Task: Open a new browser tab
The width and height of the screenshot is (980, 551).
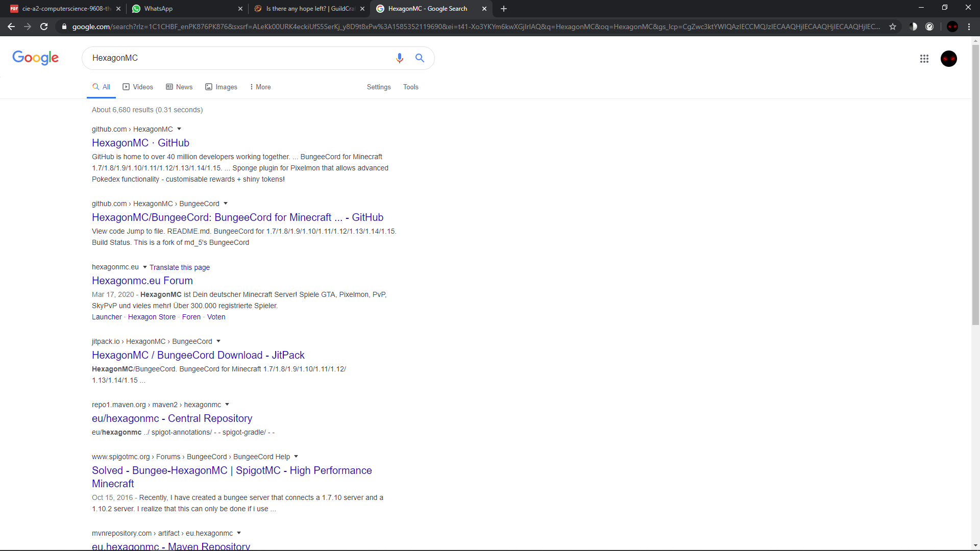Action: click(x=504, y=9)
